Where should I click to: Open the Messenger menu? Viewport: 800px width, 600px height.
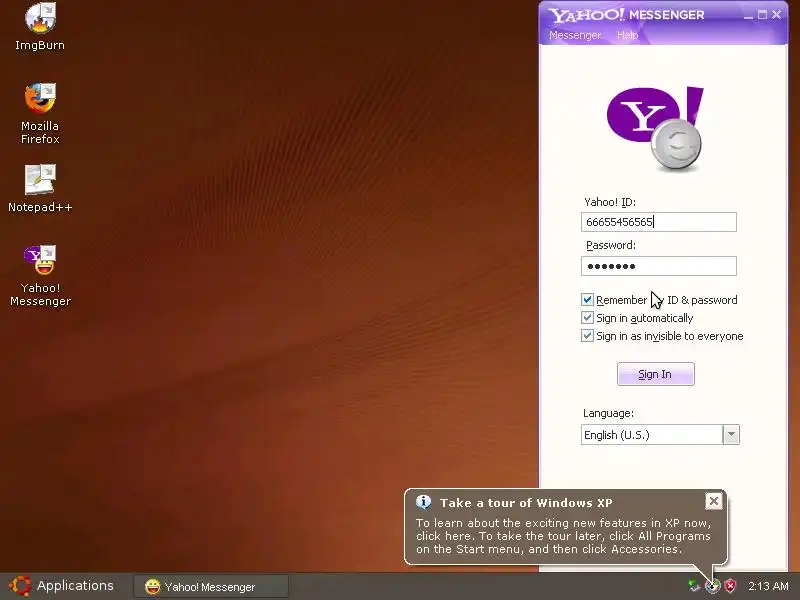click(575, 35)
